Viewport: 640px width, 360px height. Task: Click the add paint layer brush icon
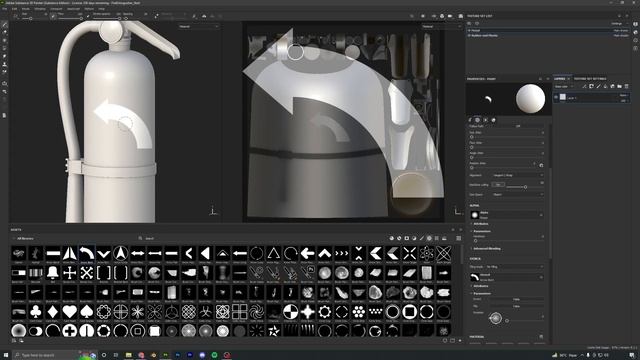(x=599, y=87)
